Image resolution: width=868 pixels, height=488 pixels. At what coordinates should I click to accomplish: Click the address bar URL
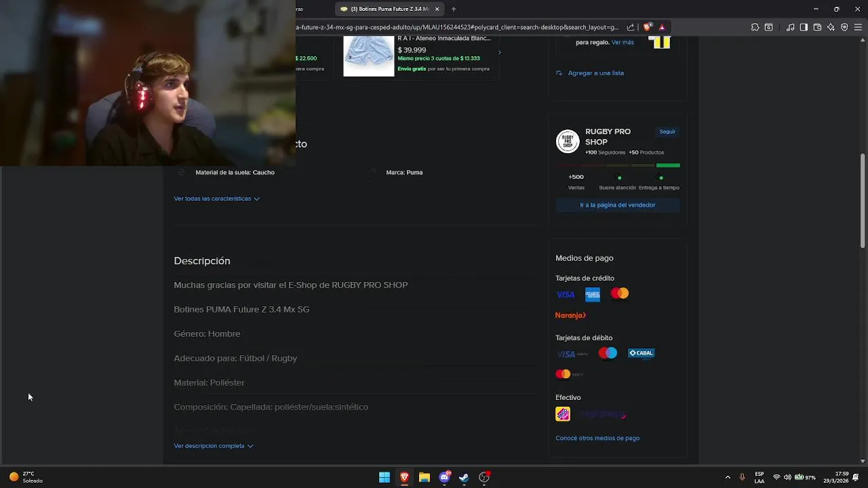click(458, 27)
